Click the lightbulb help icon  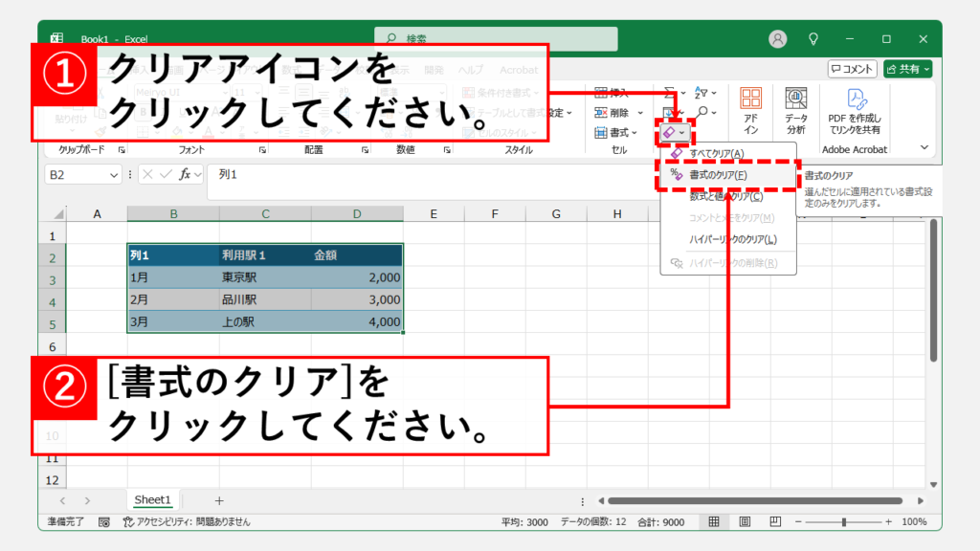pyautogui.click(x=813, y=38)
